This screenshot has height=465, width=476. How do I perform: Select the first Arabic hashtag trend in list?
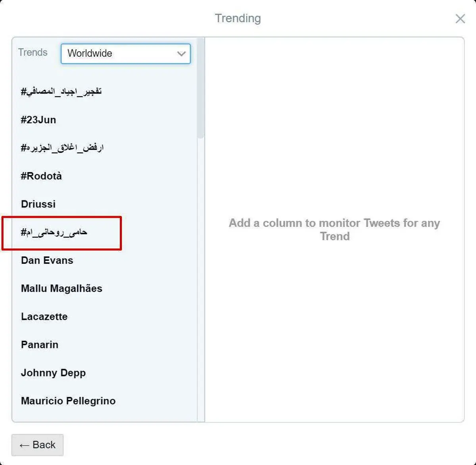pos(61,91)
